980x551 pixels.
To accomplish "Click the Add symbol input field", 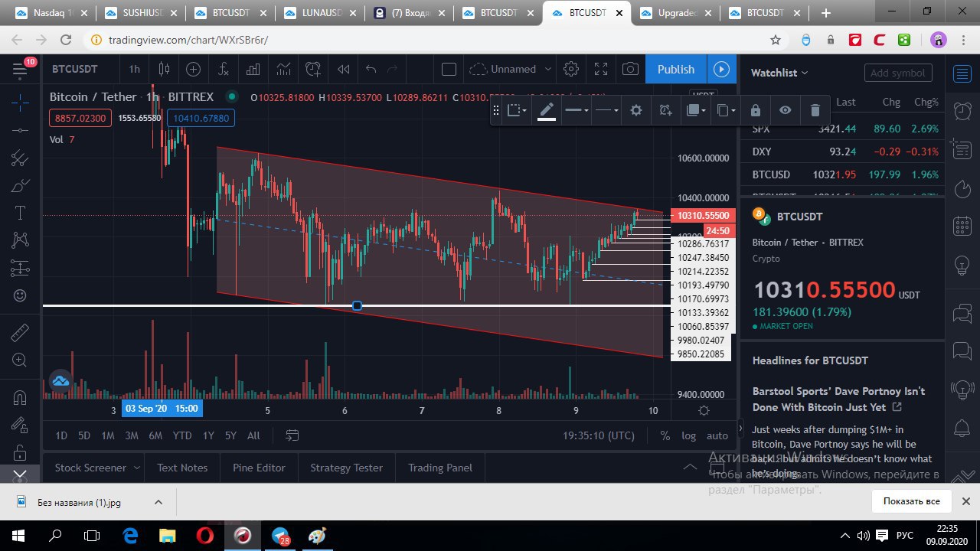I will [x=898, y=73].
